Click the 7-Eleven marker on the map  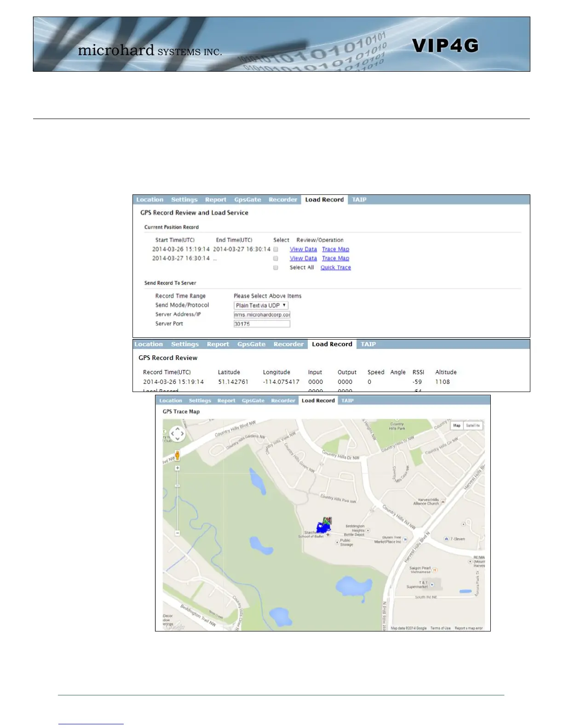(446, 539)
